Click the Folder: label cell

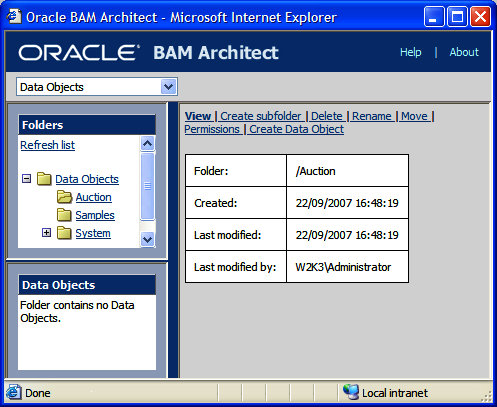coord(236,171)
